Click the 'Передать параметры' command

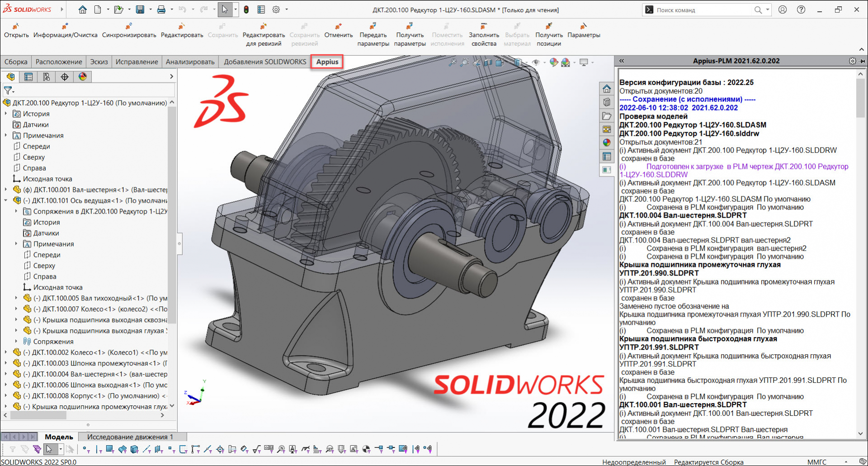(x=373, y=35)
